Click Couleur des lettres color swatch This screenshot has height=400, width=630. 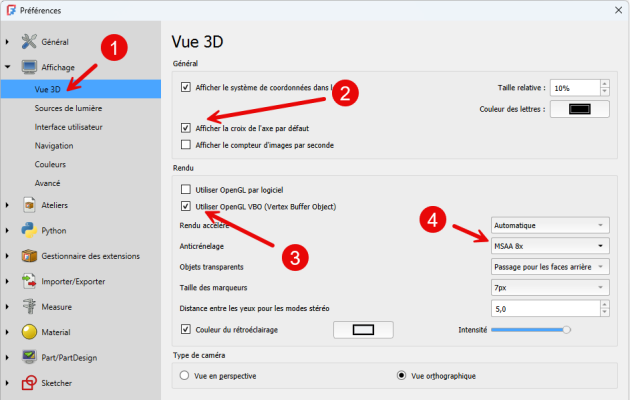click(580, 109)
